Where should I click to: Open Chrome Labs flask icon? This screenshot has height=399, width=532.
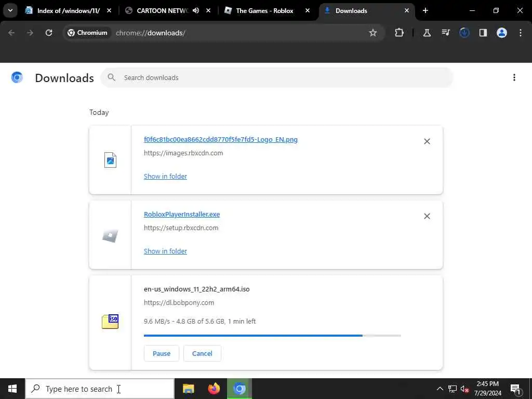tap(427, 33)
